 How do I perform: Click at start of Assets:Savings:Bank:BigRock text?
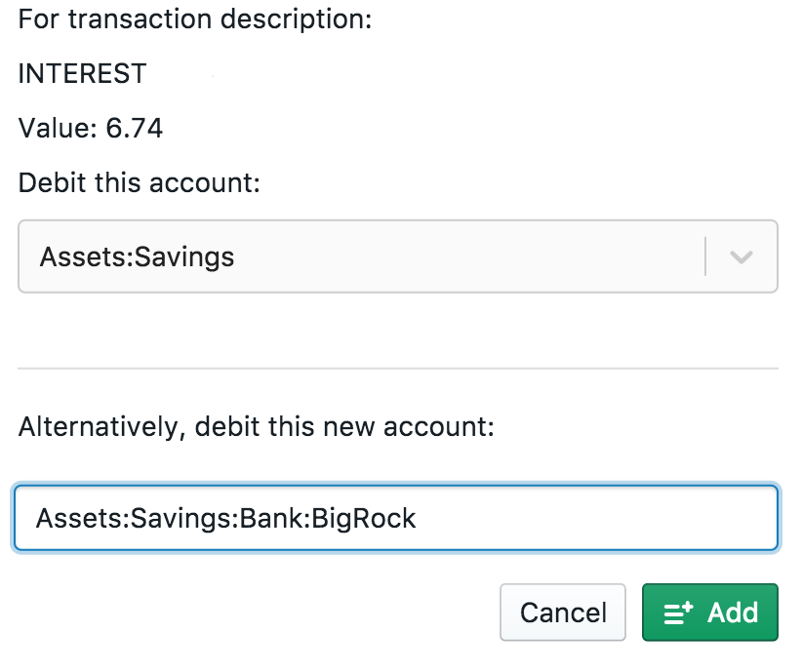pos(37,518)
